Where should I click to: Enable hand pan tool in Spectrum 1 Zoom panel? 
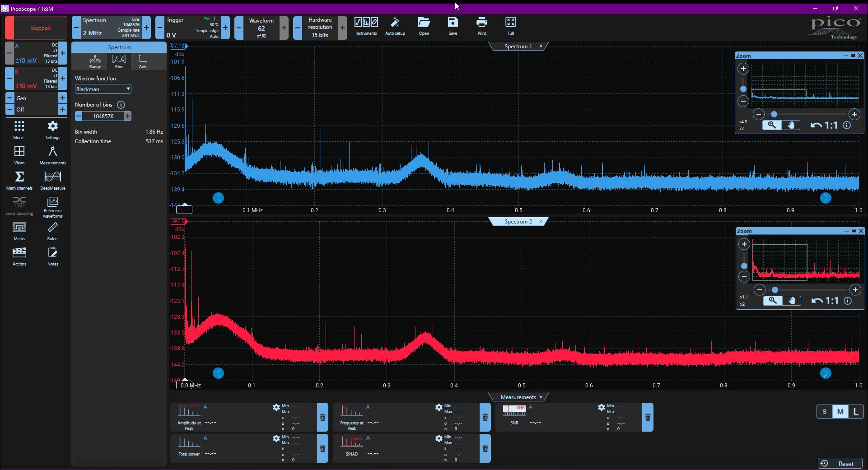tap(791, 126)
